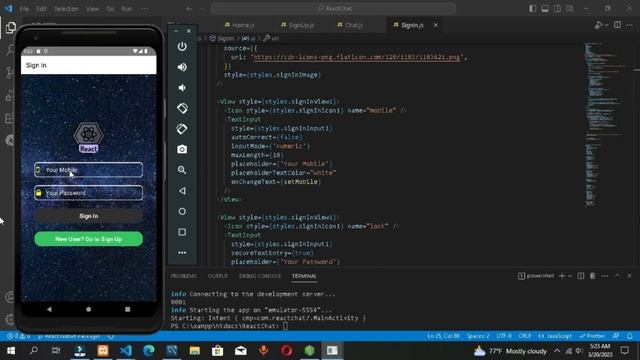Click the Spaces: 2 indentation status entry
Image resolution: width=640 pixels, height=360 pixels.
click(478, 336)
